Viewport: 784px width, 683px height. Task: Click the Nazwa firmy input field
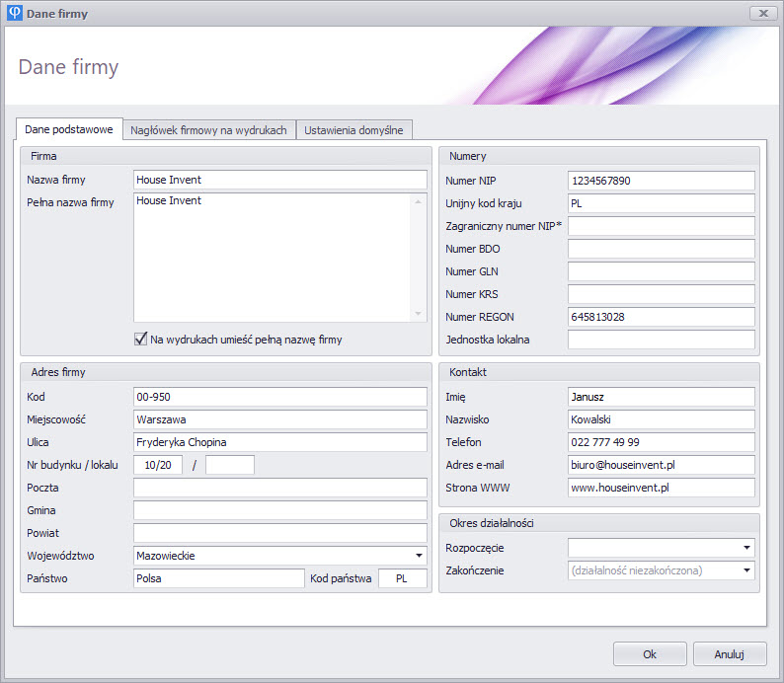[279, 180]
